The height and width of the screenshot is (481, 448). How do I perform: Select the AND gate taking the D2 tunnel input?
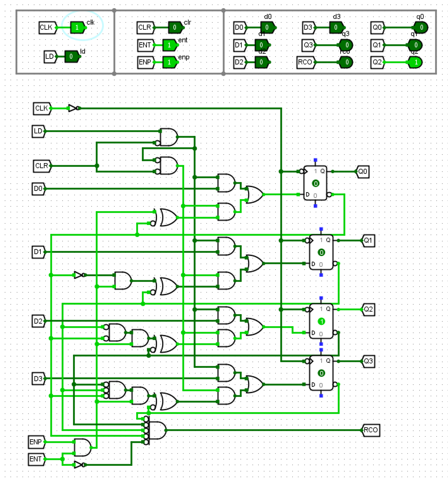tap(227, 315)
